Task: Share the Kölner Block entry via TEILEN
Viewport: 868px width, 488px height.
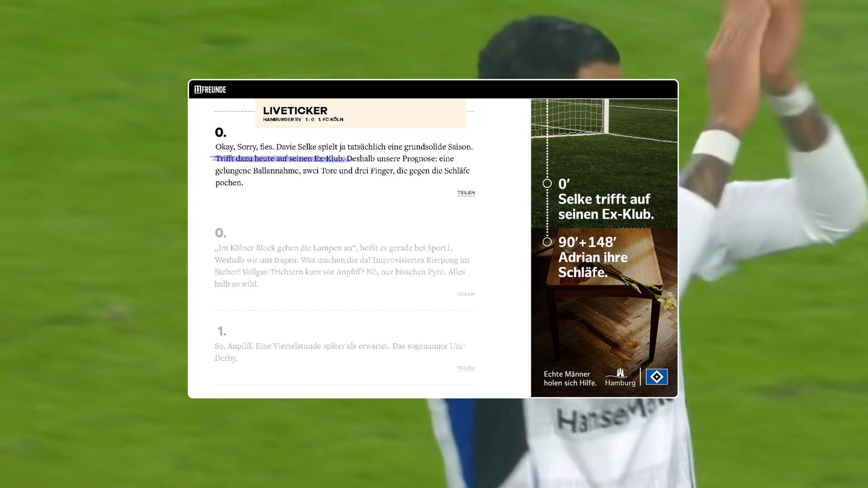Action: (466, 294)
